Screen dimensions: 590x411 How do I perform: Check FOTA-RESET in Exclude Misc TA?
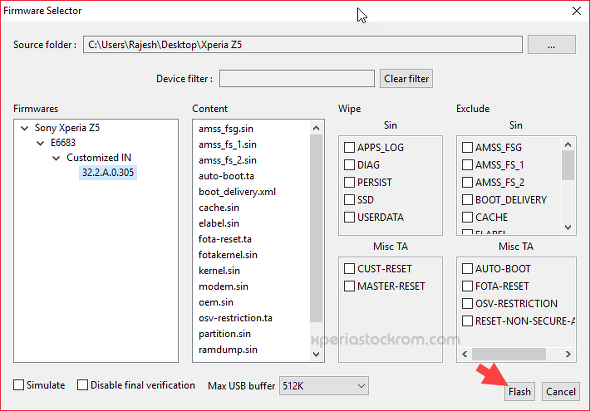coord(467,286)
